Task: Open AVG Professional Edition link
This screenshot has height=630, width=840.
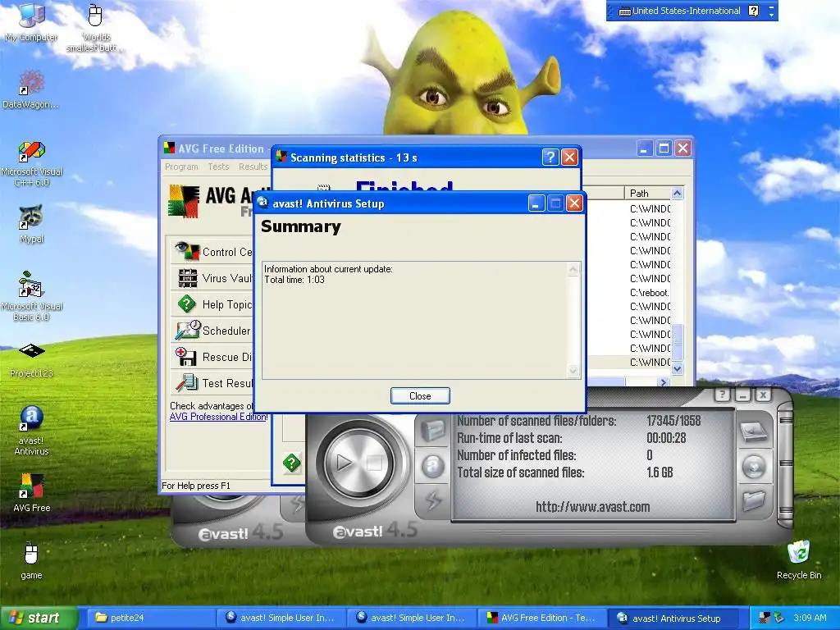Action: tap(218, 417)
